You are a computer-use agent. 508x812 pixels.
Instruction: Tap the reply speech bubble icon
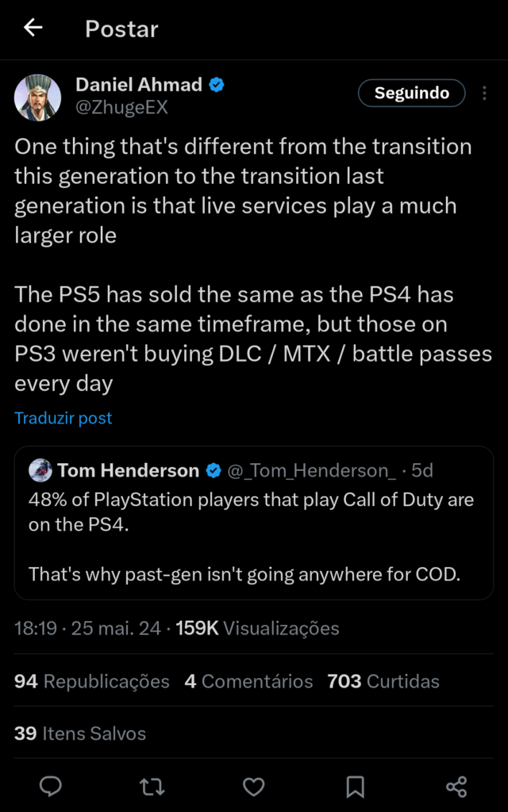[x=51, y=786]
